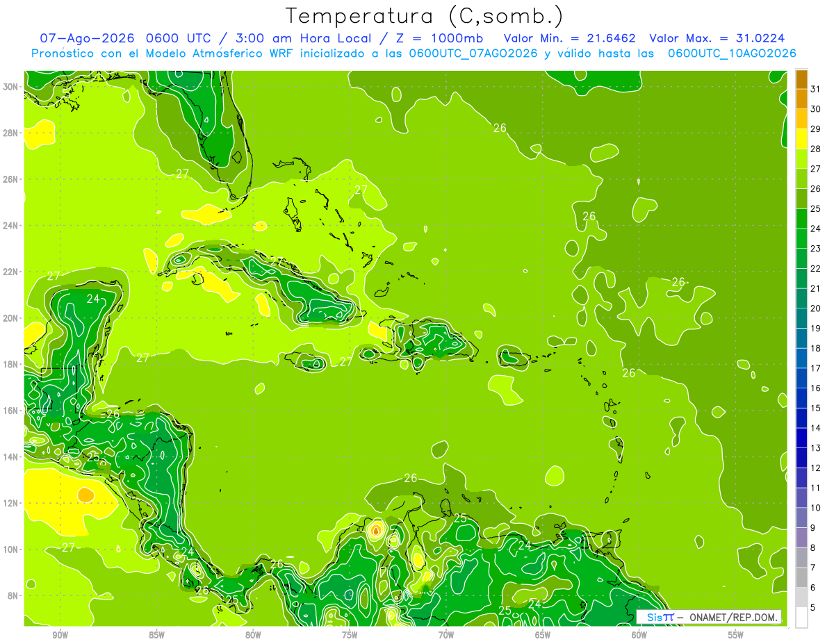Click the '12N' latitude axis label
Viewport: 834px width, 644px height.
tap(12, 503)
